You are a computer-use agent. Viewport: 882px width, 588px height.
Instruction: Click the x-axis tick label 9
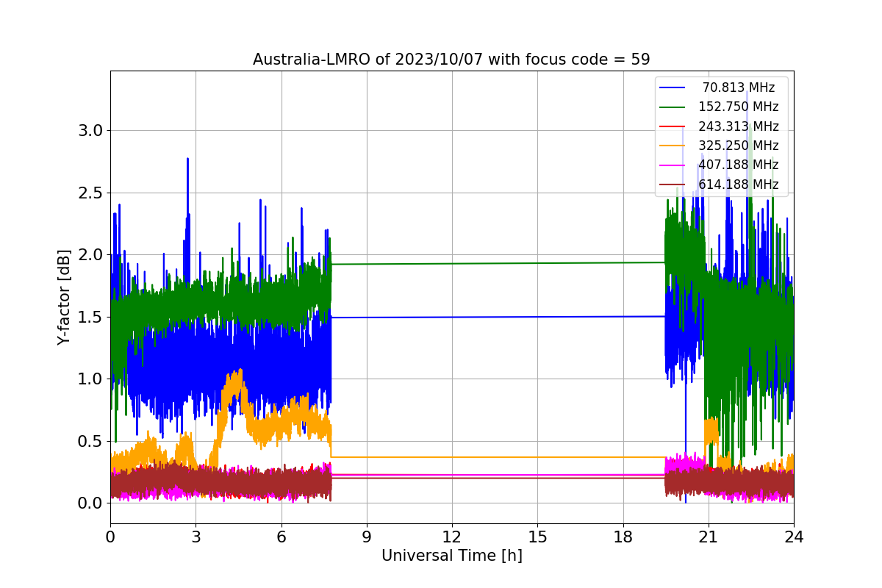click(367, 537)
